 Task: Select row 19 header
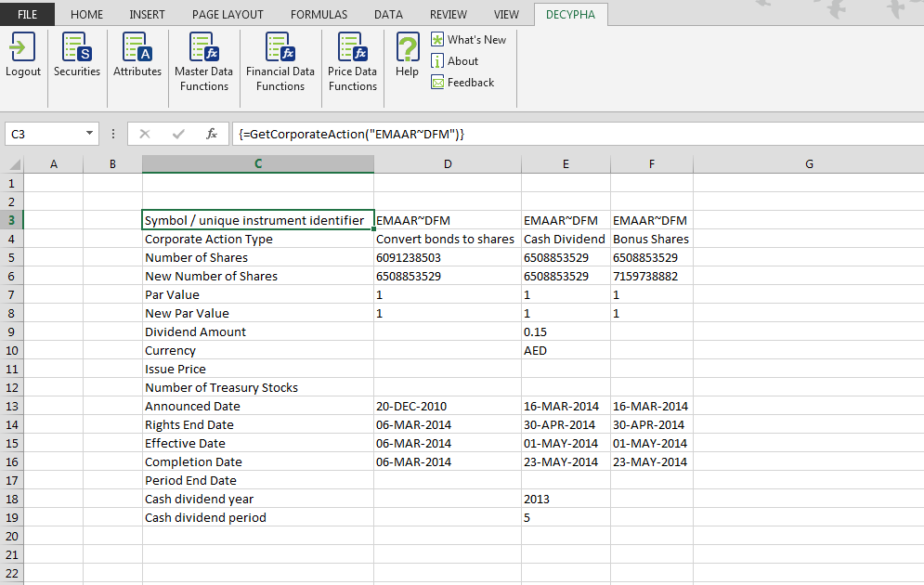(12, 518)
